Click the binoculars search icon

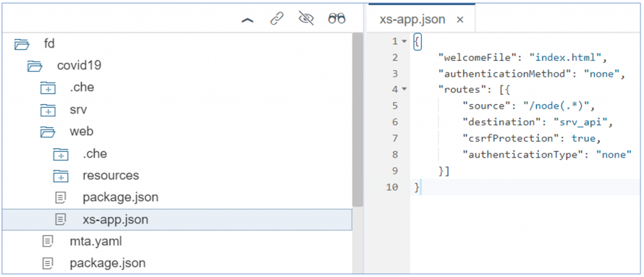336,19
